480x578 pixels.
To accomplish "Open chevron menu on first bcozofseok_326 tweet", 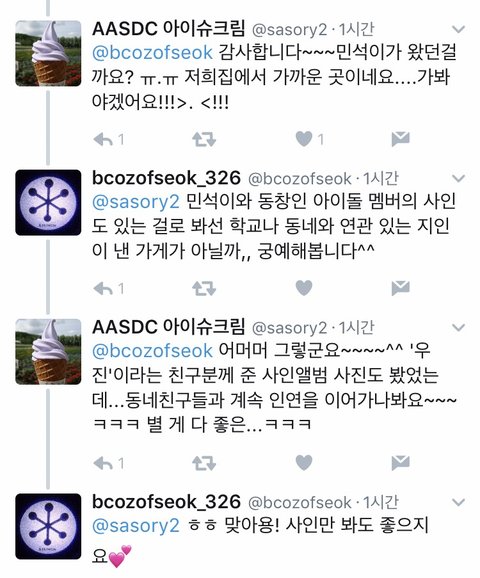I will [458, 179].
